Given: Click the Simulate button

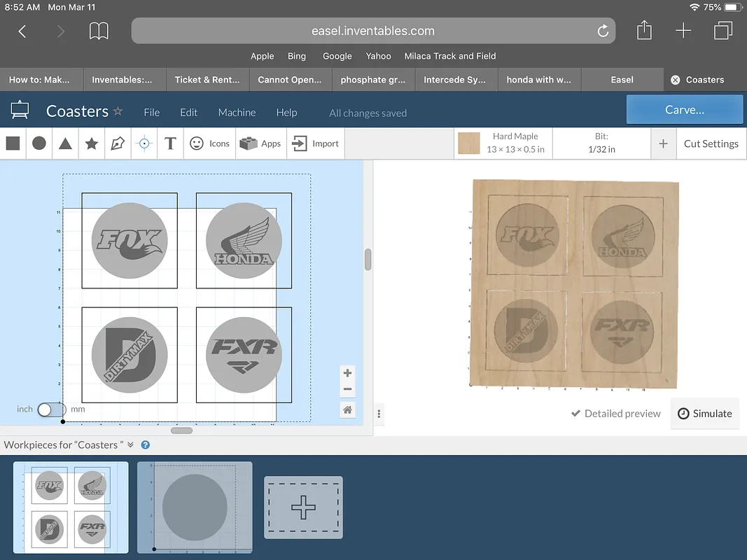Looking at the screenshot, I should tap(704, 414).
